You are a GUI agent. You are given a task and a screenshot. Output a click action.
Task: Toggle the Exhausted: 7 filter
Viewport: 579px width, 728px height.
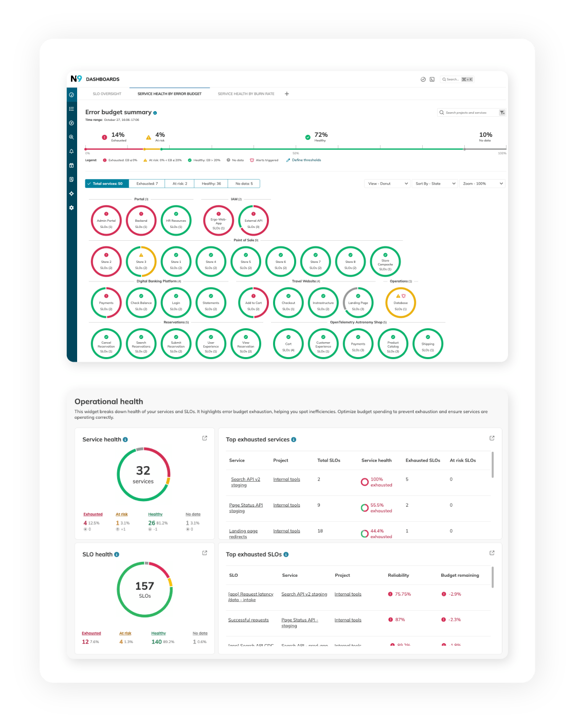[147, 184]
